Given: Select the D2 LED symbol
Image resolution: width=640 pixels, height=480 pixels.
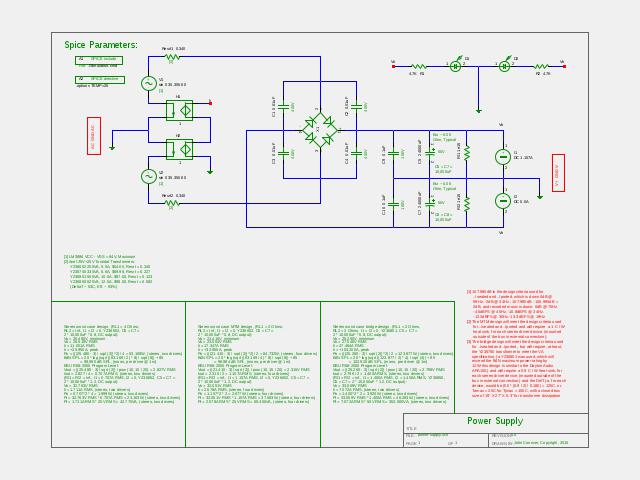Looking at the screenshot, I should [x=505, y=65].
